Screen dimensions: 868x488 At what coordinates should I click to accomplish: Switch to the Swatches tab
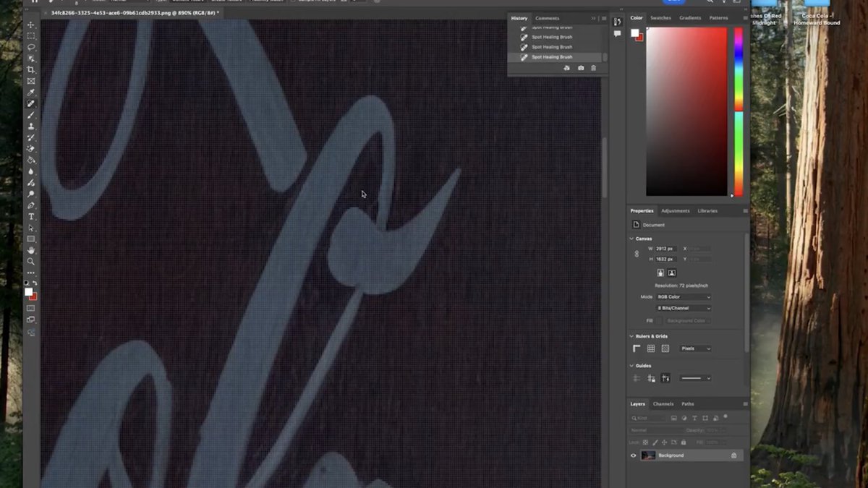[x=660, y=18]
